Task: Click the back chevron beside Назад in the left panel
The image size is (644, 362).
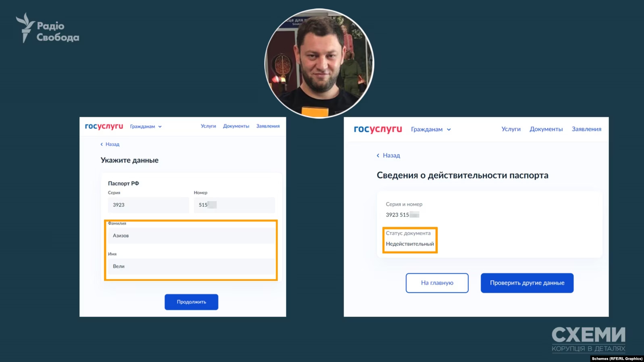Action: coord(102,144)
